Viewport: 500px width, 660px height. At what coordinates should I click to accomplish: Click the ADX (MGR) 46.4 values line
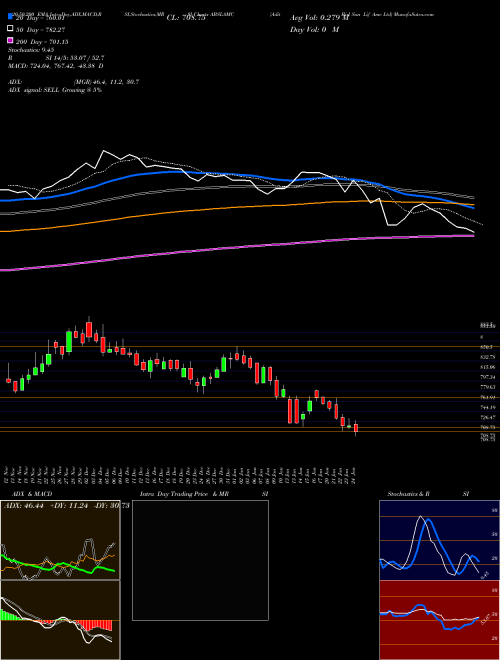pos(74,82)
